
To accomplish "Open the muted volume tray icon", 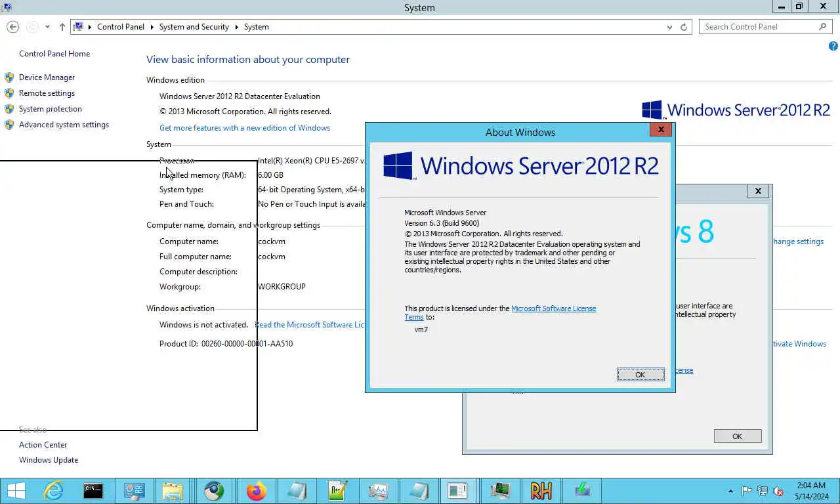I will click(779, 491).
